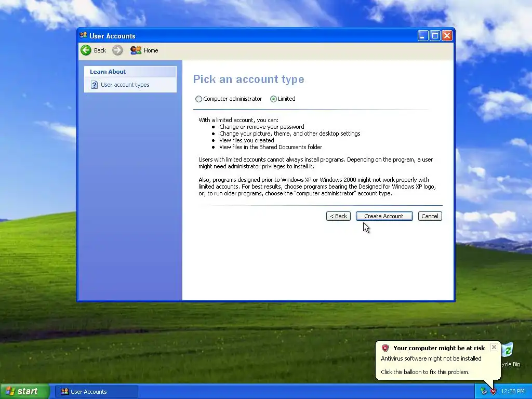
Task: Click the < Back button
Action: coord(338,216)
